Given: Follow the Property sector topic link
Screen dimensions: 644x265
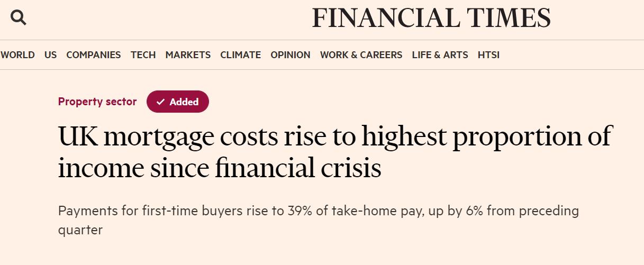Looking at the screenshot, I should (x=97, y=102).
